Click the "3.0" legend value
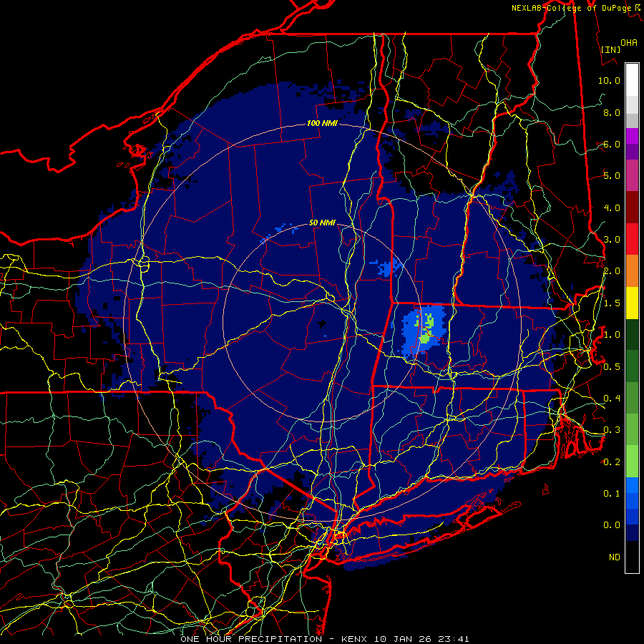644x644 pixels. 612,240
